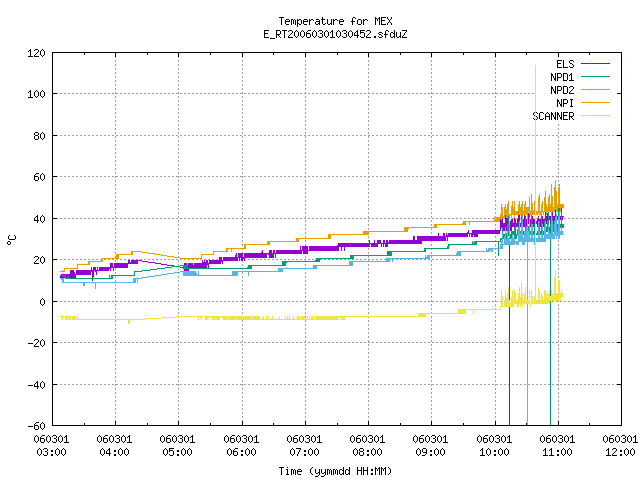The height and width of the screenshot is (480, 640).
Task: Click the NPD2 legend label
Action: click(562, 90)
